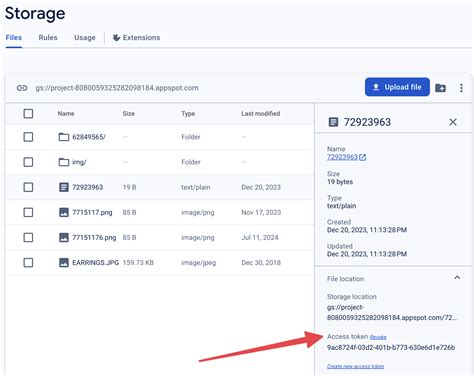This screenshot has height=376, width=474.
Task: Select the 7715117.png file name
Action: pyautogui.click(x=92, y=212)
